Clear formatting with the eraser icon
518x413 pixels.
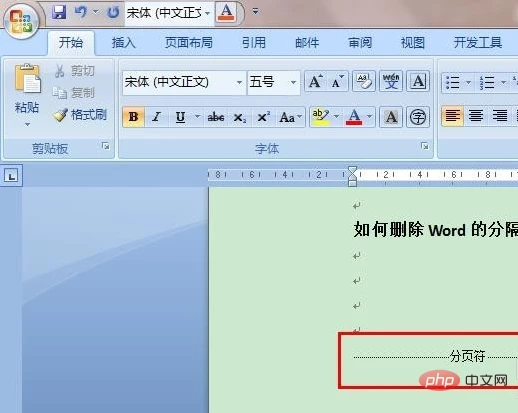pos(364,81)
